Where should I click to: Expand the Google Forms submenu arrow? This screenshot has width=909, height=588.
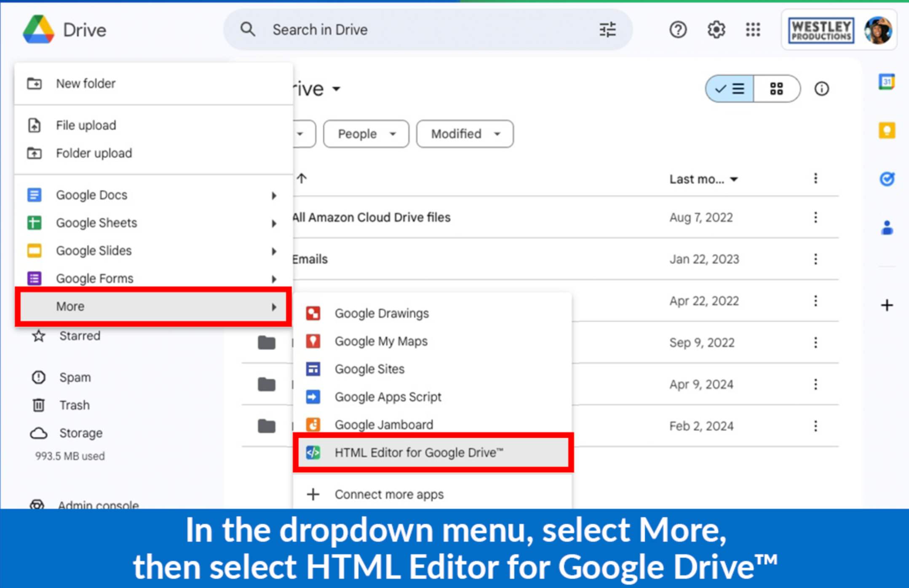[274, 279]
